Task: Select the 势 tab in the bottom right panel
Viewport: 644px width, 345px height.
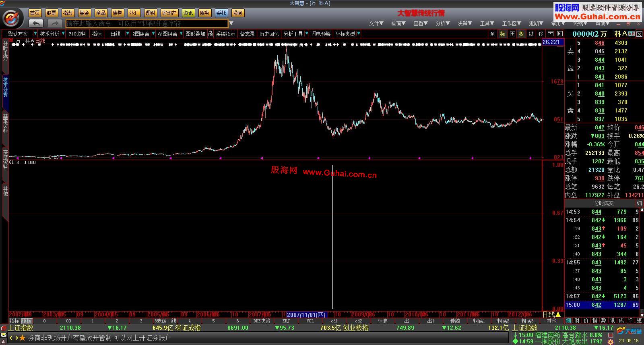Action: click(x=603, y=320)
